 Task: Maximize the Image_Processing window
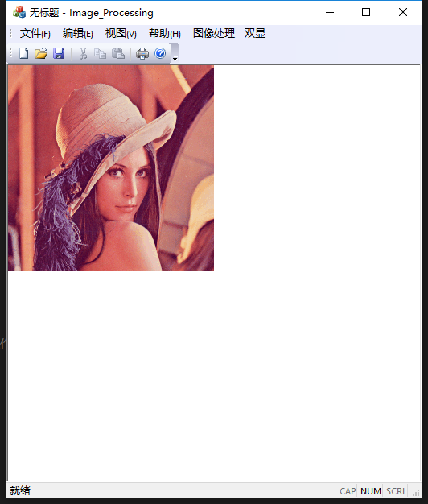tap(366, 12)
